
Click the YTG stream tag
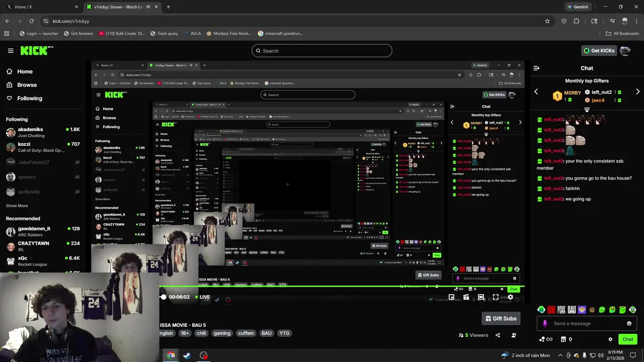click(x=284, y=333)
